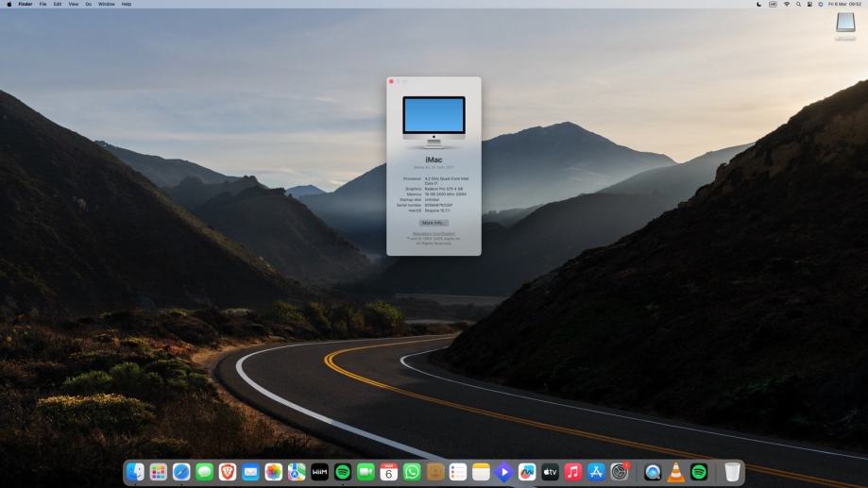This screenshot has width=868, height=488.
Task: Open the File menu
Action: click(x=43, y=4)
